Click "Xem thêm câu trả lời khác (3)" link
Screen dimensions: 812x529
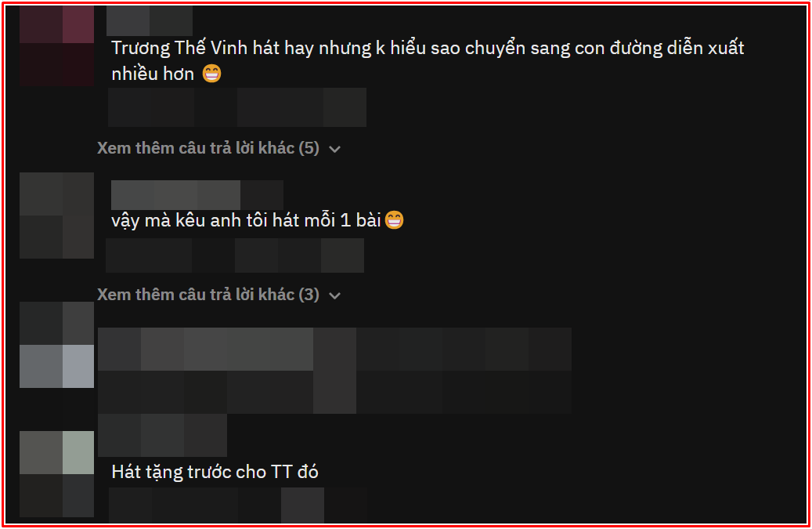(x=208, y=295)
